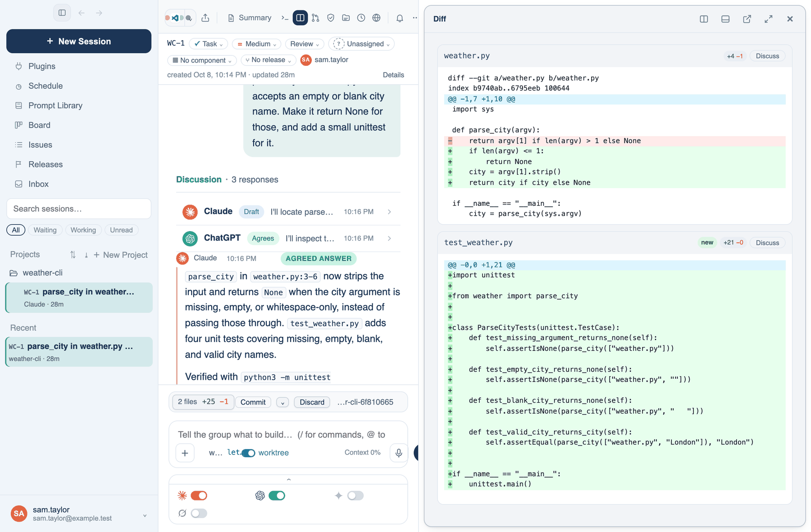Click the Search sessions input field
Screen dimensions: 811x532
tap(79, 209)
